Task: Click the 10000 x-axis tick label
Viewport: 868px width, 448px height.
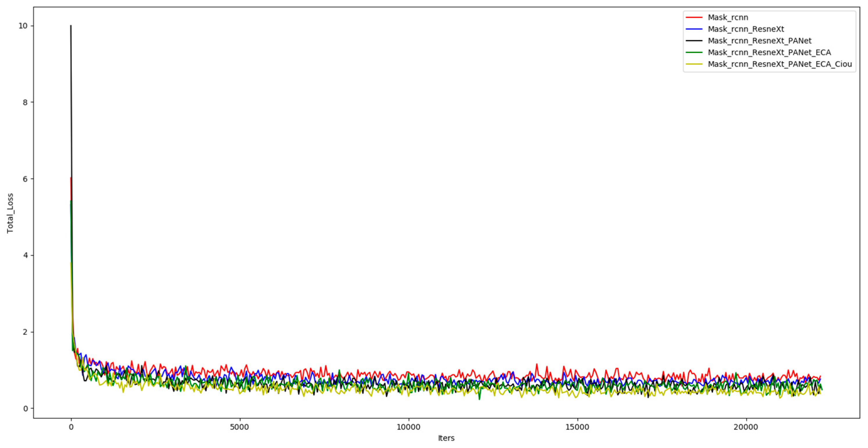Action: pos(409,427)
